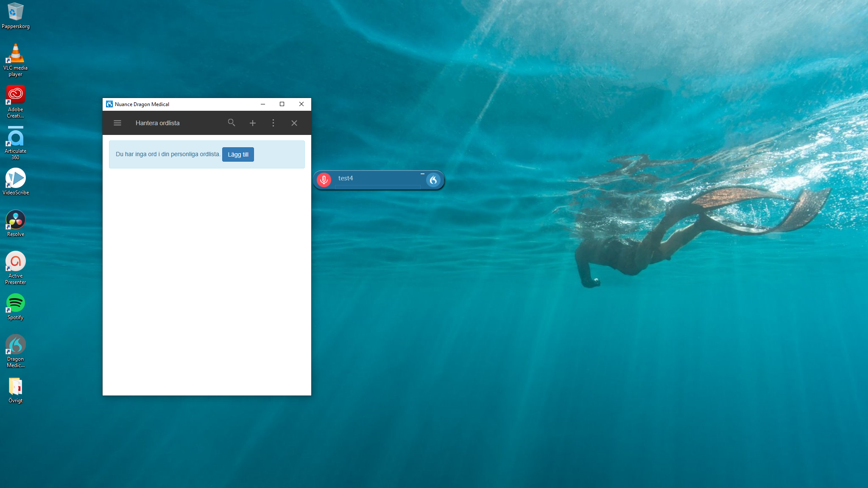The height and width of the screenshot is (488, 868).
Task: Select the Dragon Medical desktop shortcut
Action: point(16,345)
